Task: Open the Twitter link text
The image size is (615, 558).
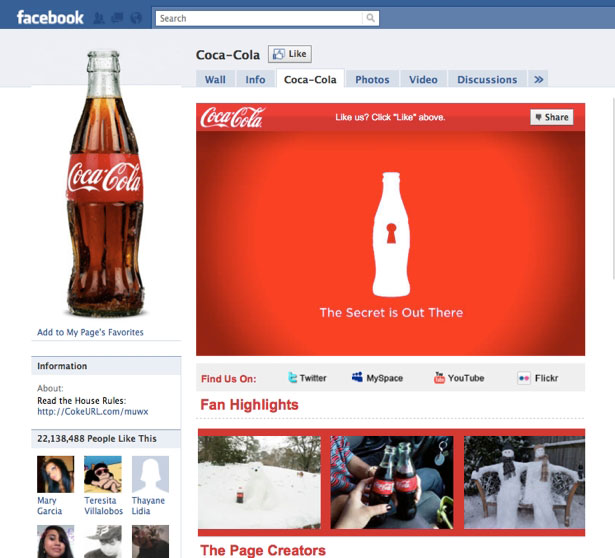Action: tap(313, 378)
